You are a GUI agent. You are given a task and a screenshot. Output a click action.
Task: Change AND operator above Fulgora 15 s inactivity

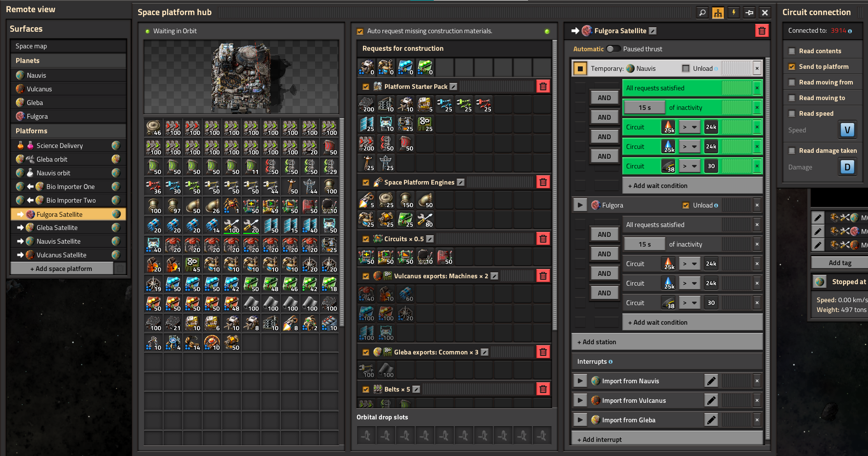pos(604,234)
